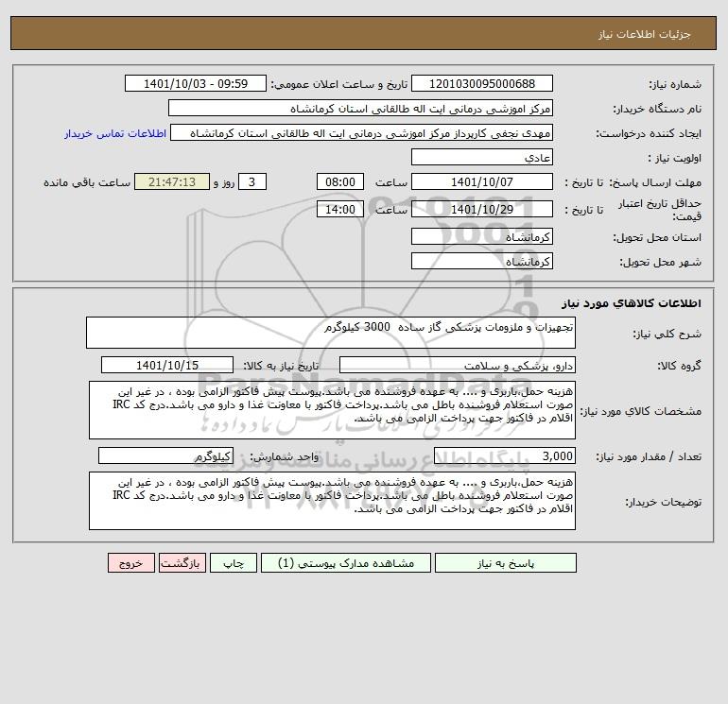Click the شماره نیاز label
Image resolution: width=728 pixels, height=704 pixels.
[x=675, y=84]
